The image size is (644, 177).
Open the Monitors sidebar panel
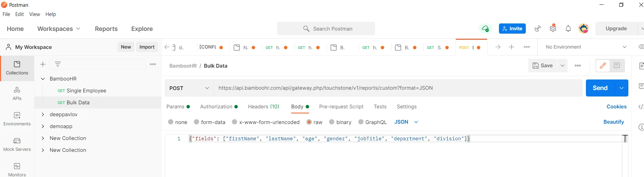(x=17, y=170)
